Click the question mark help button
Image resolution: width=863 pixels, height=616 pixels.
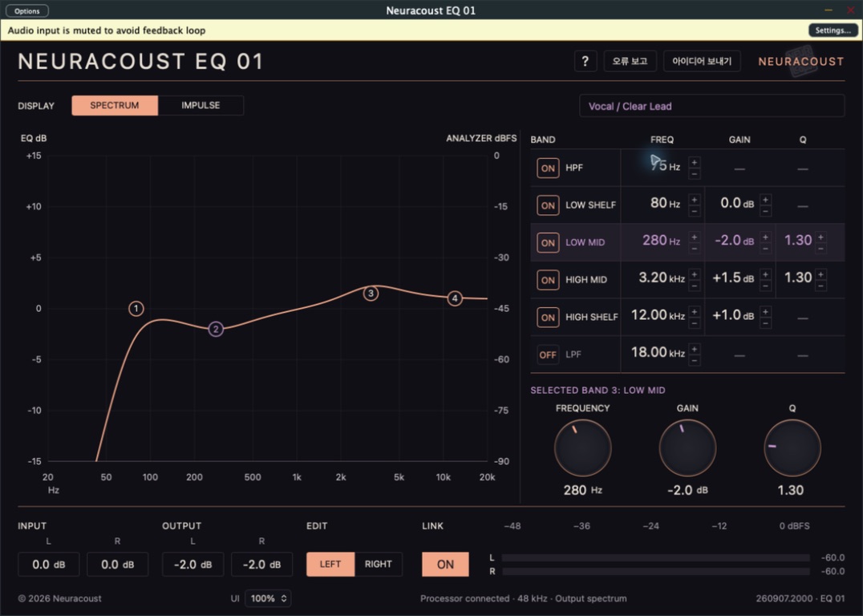585,61
